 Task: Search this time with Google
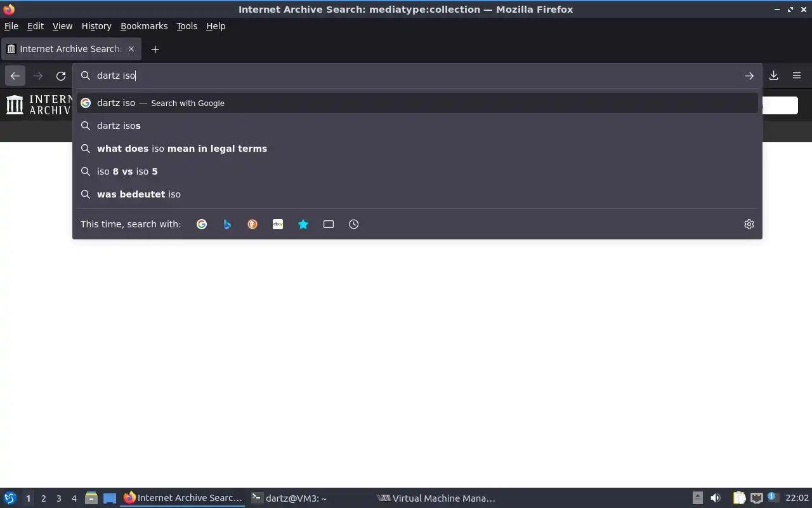(x=202, y=224)
